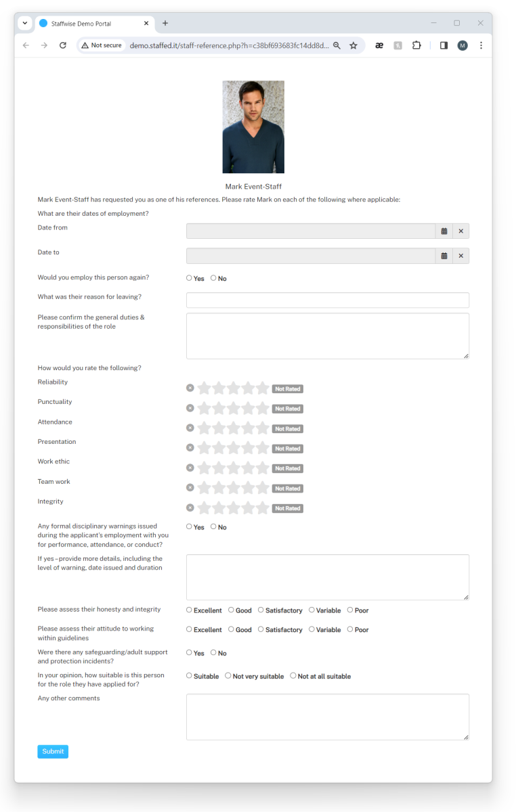Focus the browser address bar URL
516x812 pixels.
tap(229, 45)
